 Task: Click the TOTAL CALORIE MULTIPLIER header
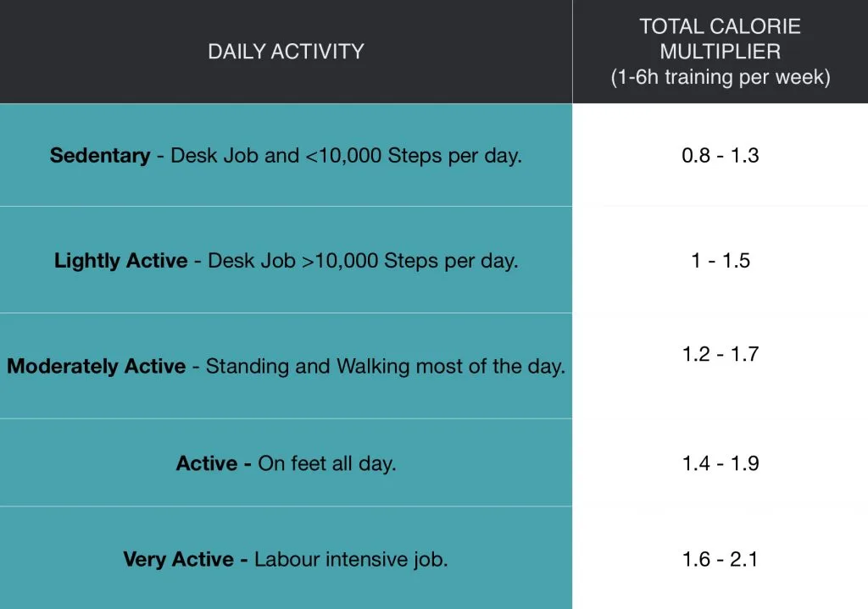721,39
